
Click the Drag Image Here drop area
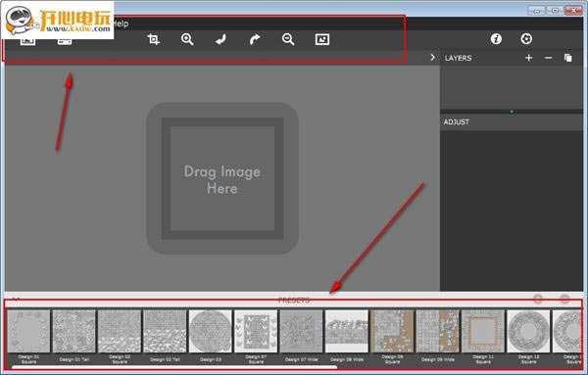pos(222,179)
